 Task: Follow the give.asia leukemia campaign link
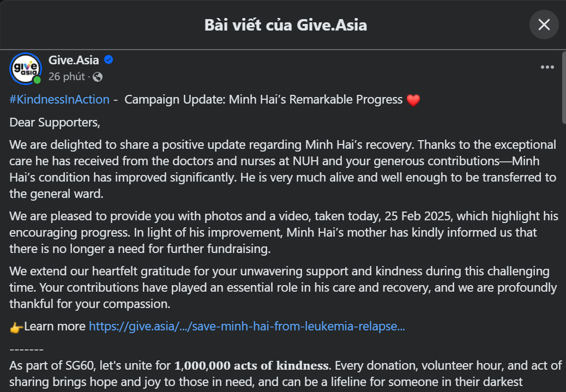246,326
